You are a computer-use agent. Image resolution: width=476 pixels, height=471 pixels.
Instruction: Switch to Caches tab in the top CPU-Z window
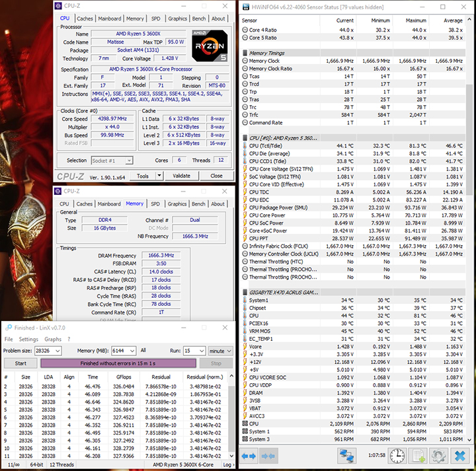click(85, 18)
